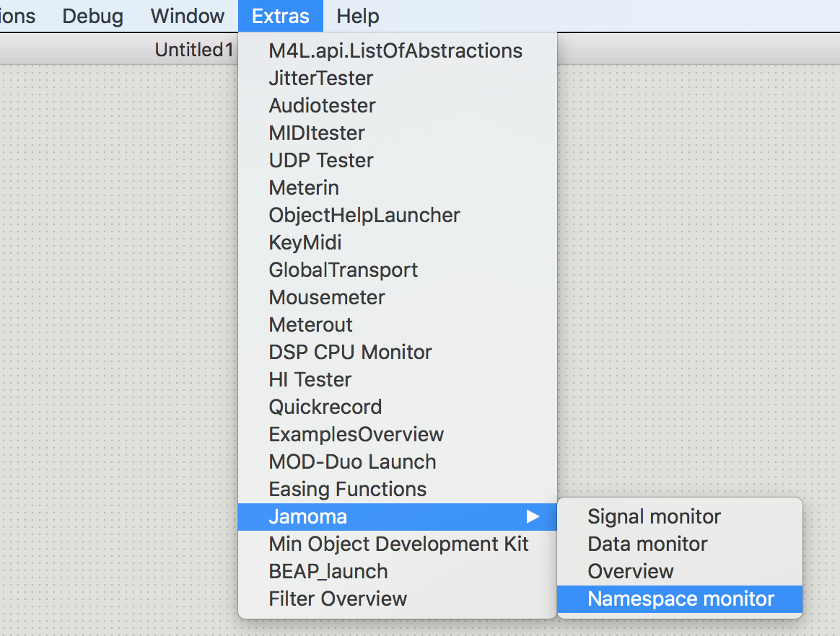840x636 pixels.
Task: Open the Jamoma Overview item
Action: pyautogui.click(x=680, y=571)
